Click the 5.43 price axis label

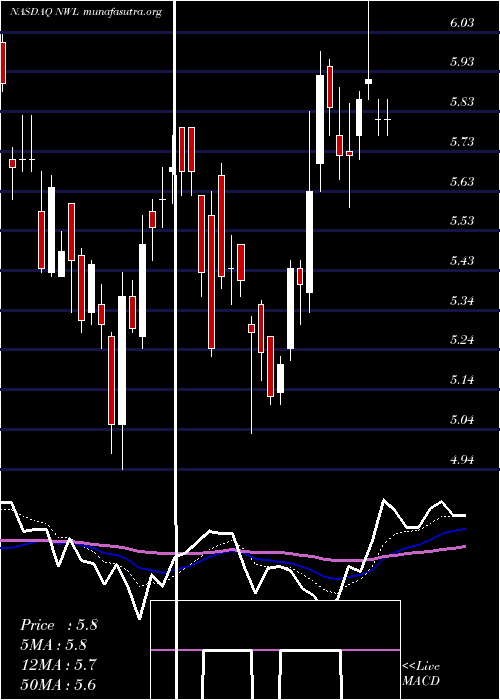click(462, 260)
